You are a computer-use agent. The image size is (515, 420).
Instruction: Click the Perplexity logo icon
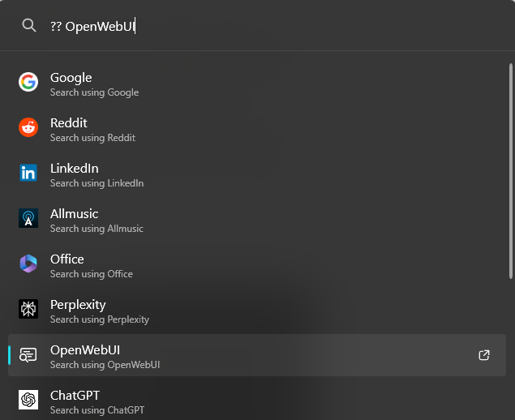tap(28, 309)
